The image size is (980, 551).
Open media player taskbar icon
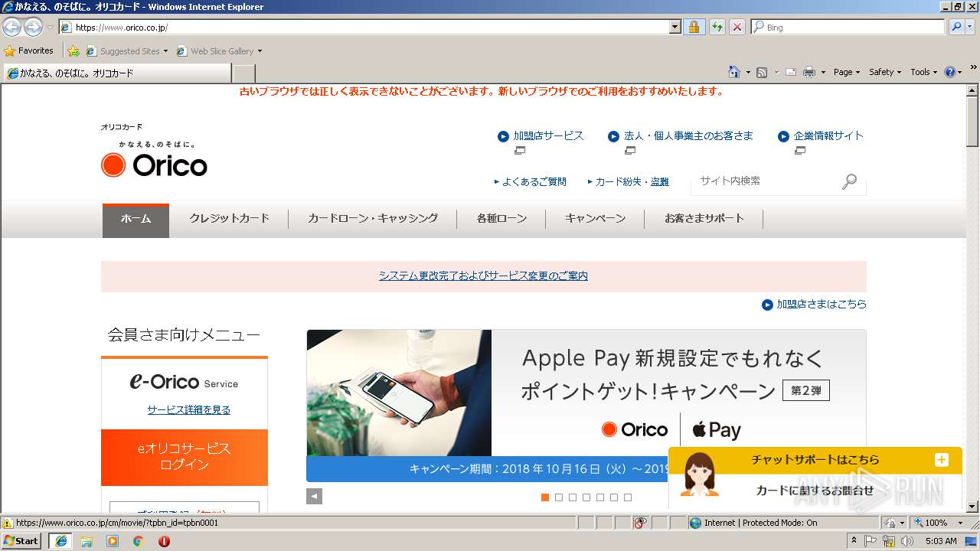click(113, 541)
